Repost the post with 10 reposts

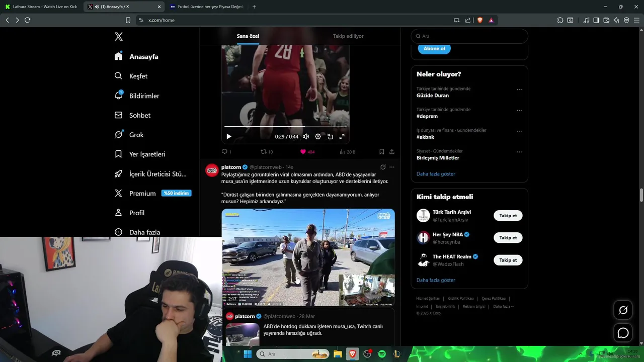(x=267, y=151)
